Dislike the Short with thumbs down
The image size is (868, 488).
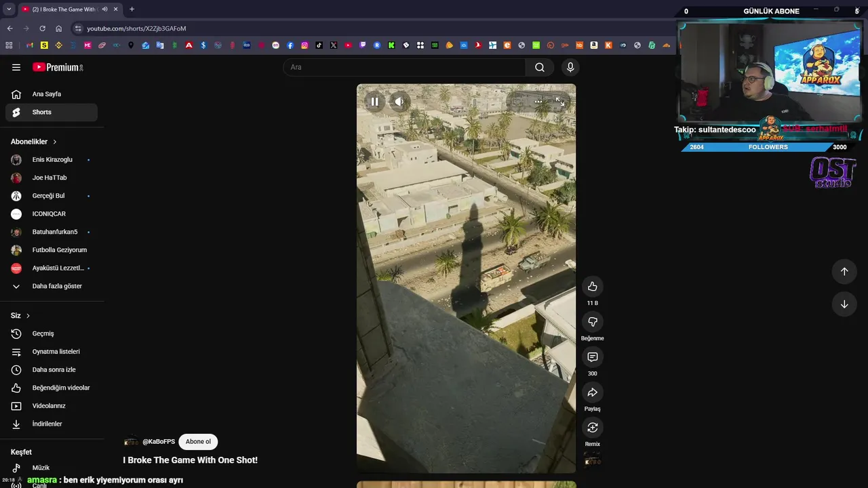[x=593, y=322]
